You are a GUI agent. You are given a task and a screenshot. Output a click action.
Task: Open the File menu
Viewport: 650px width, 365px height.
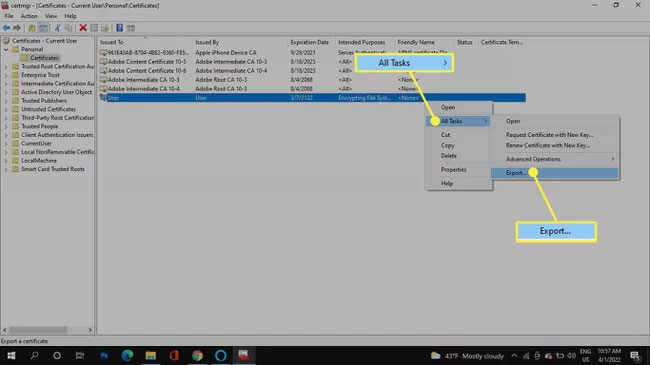pyautogui.click(x=9, y=16)
